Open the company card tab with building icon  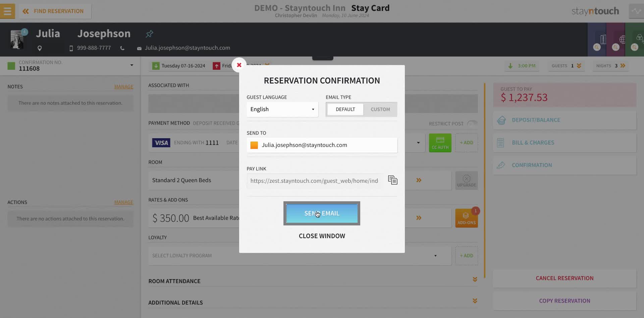click(x=597, y=40)
